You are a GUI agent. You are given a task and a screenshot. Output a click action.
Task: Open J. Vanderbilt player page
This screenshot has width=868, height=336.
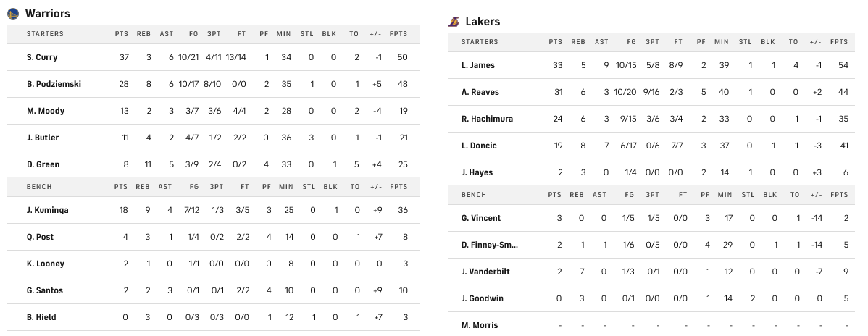coord(485,272)
